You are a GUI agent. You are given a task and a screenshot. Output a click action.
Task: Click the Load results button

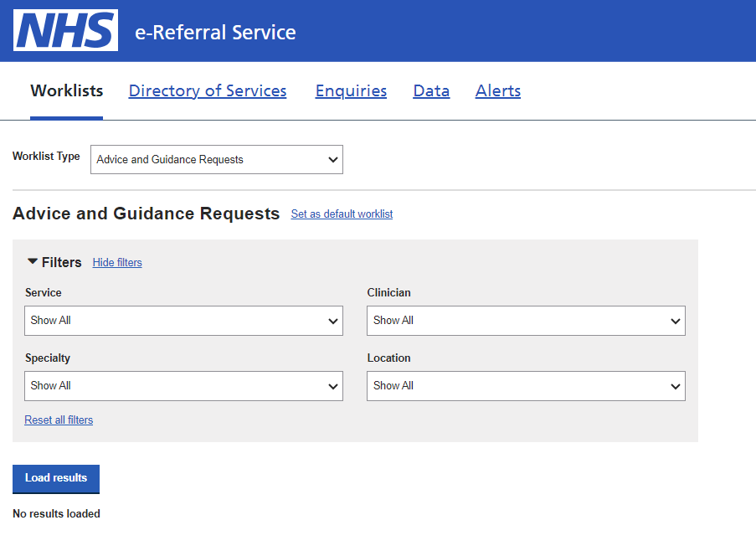[x=56, y=479]
